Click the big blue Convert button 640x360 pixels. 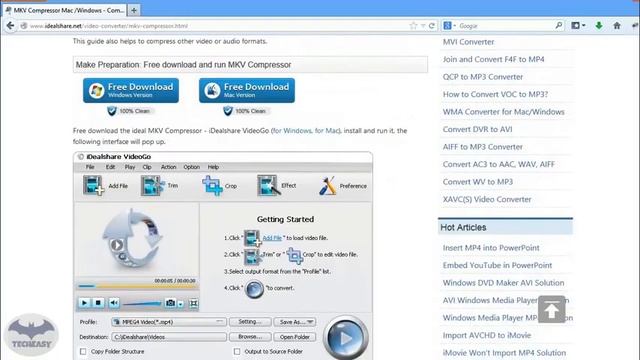coord(346,338)
